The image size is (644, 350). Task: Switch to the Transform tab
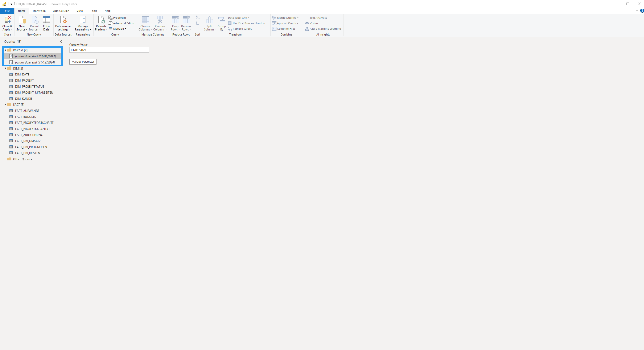(x=39, y=11)
